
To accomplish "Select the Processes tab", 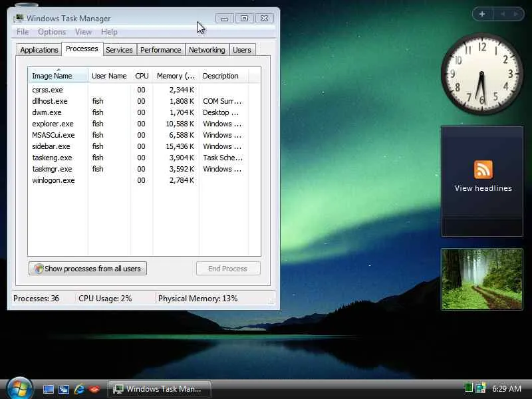I will click(x=82, y=49).
